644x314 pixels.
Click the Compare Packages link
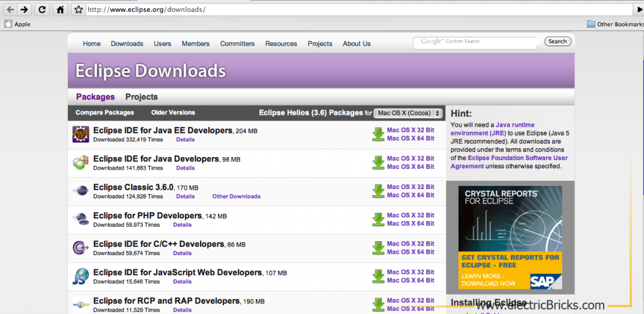[105, 112]
